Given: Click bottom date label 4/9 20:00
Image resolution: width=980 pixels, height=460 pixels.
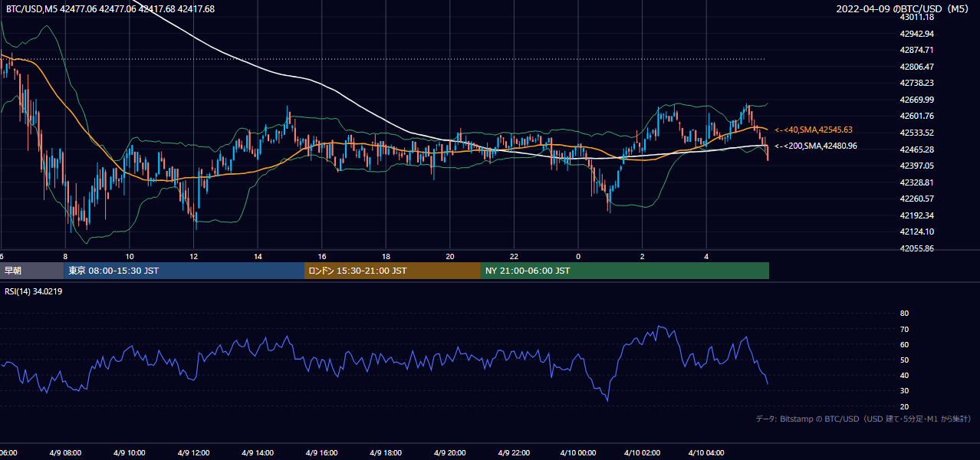Looking at the screenshot, I should point(451,453).
